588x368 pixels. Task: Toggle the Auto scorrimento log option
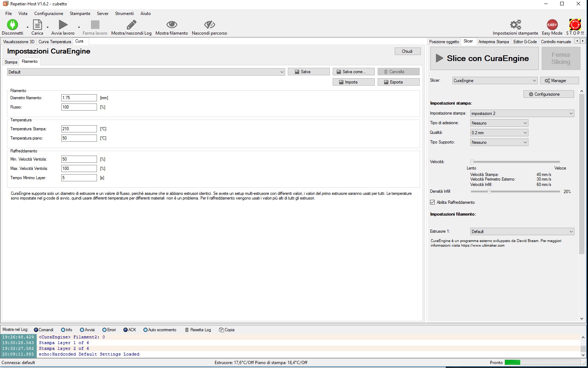tap(145, 330)
